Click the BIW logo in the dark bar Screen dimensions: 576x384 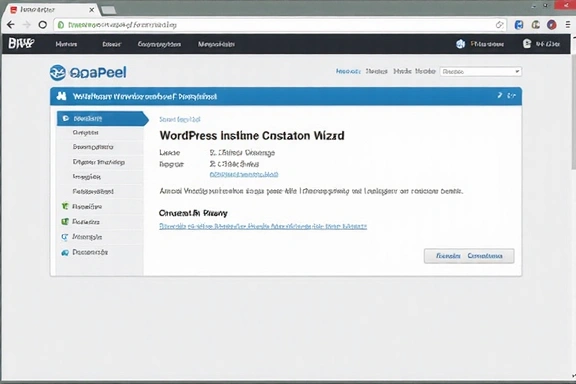point(21,43)
